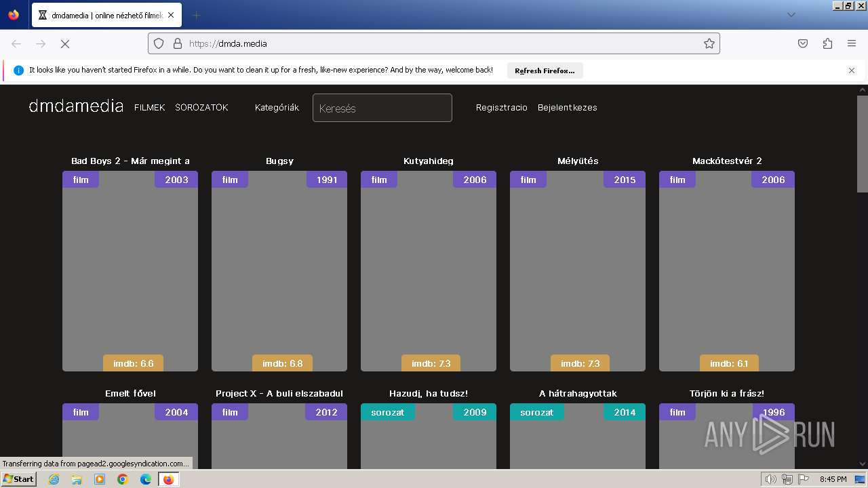Viewport: 868px width, 488px height.
Task: Click the Kutyahideg title text
Action: click(429, 161)
